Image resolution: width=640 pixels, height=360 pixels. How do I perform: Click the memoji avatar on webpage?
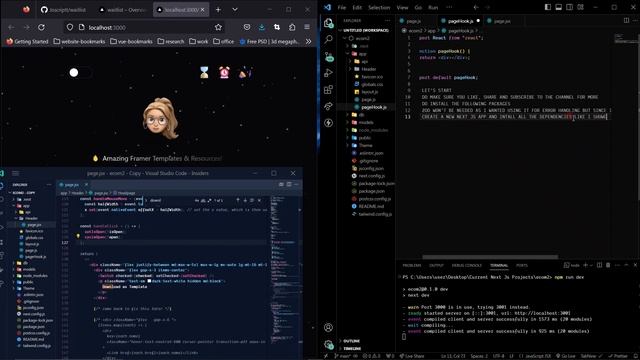point(161,119)
